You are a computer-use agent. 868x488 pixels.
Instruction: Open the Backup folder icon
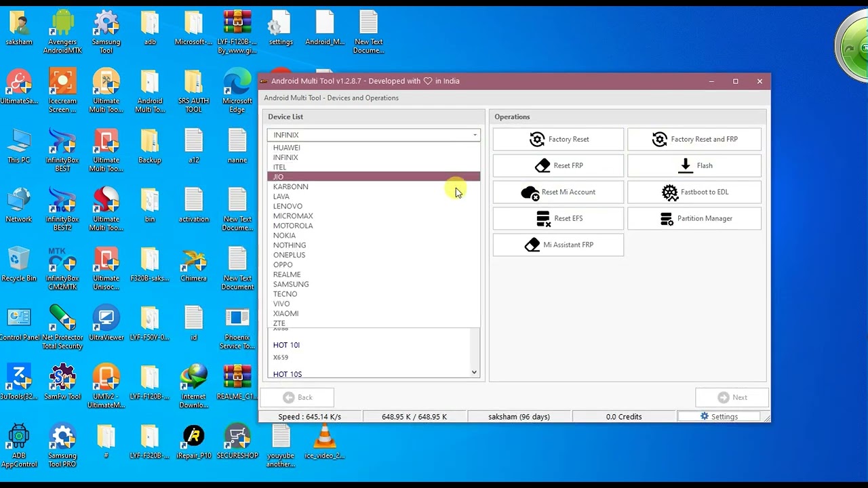(x=150, y=146)
